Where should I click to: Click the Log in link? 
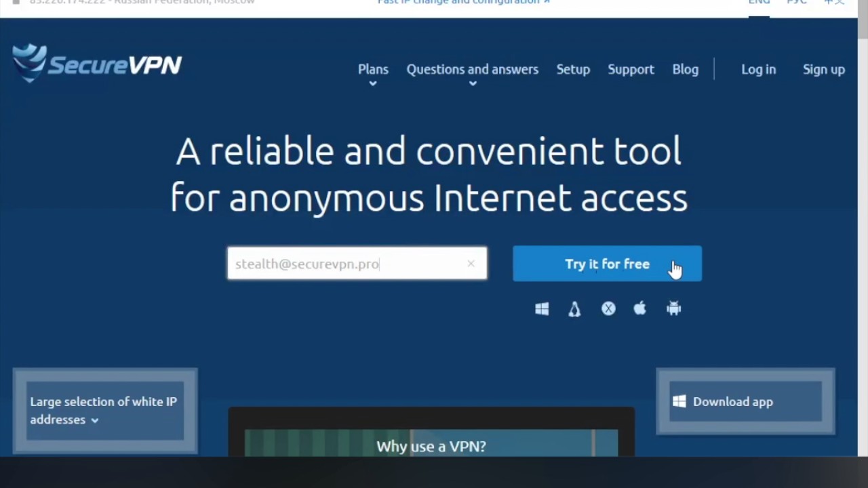pos(758,69)
